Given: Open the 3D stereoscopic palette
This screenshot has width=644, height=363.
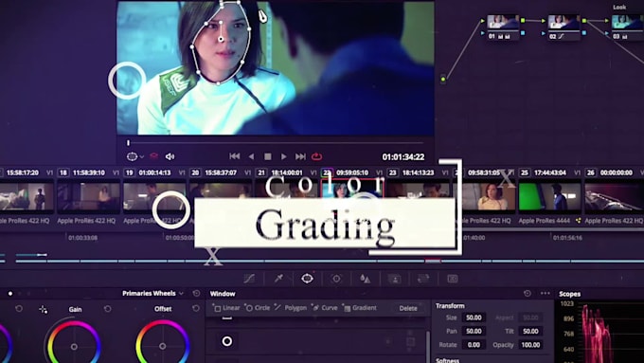Looking at the screenshot, I should 453,279.
